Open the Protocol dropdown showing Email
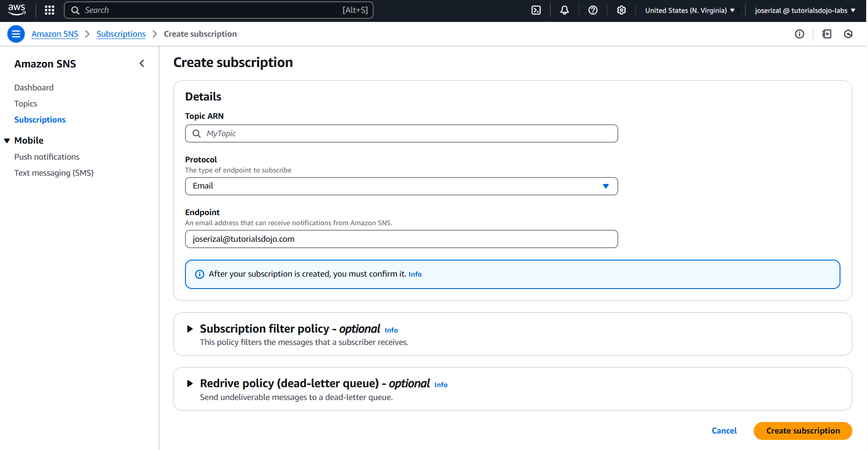868x450 pixels. pyautogui.click(x=401, y=186)
